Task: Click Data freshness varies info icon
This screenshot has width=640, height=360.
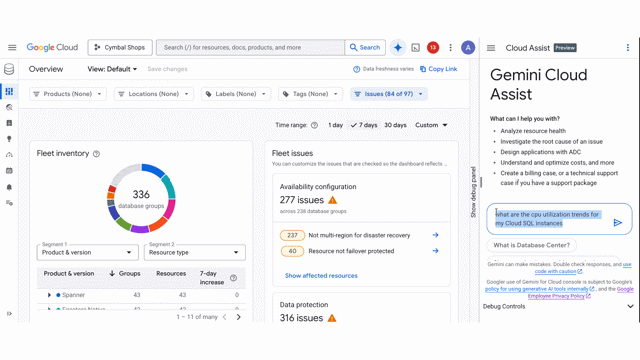Action: [356, 69]
